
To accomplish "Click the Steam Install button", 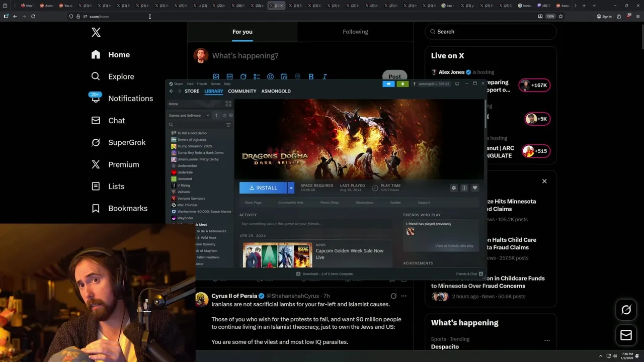I will 263,188.
